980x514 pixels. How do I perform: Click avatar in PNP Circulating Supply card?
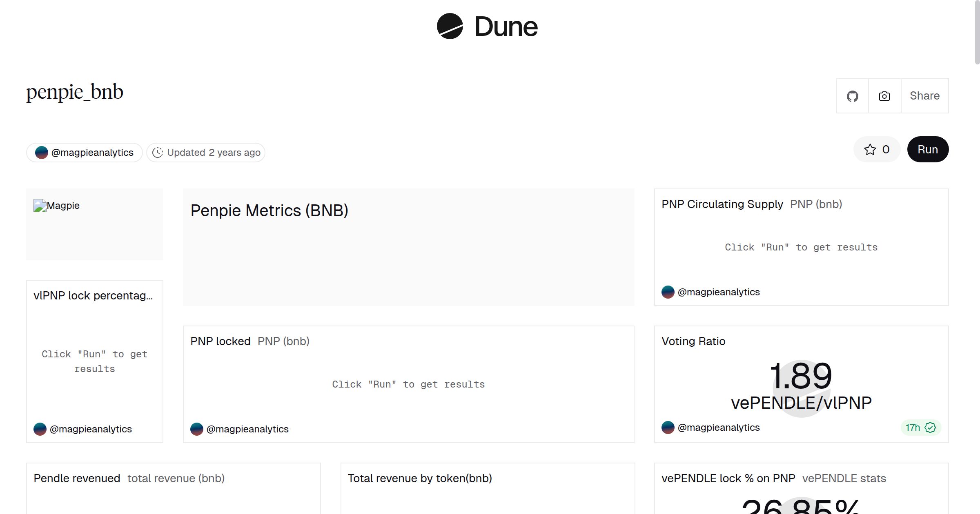[668, 292]
